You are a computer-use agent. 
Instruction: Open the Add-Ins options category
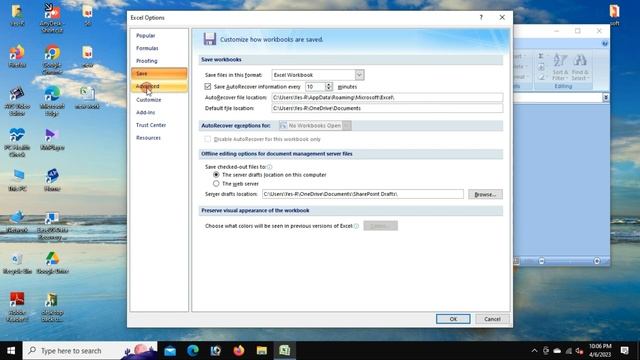point(159,112)
